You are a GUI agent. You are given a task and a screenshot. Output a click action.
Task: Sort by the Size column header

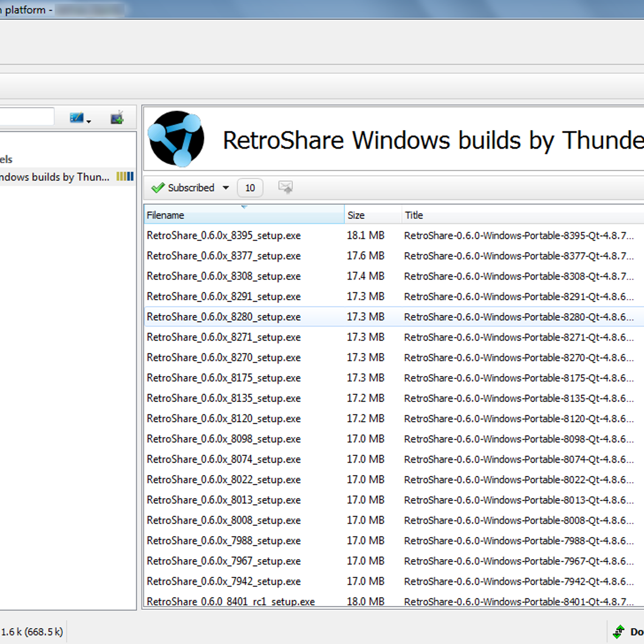pyautogui.click(x=373, y=215)
